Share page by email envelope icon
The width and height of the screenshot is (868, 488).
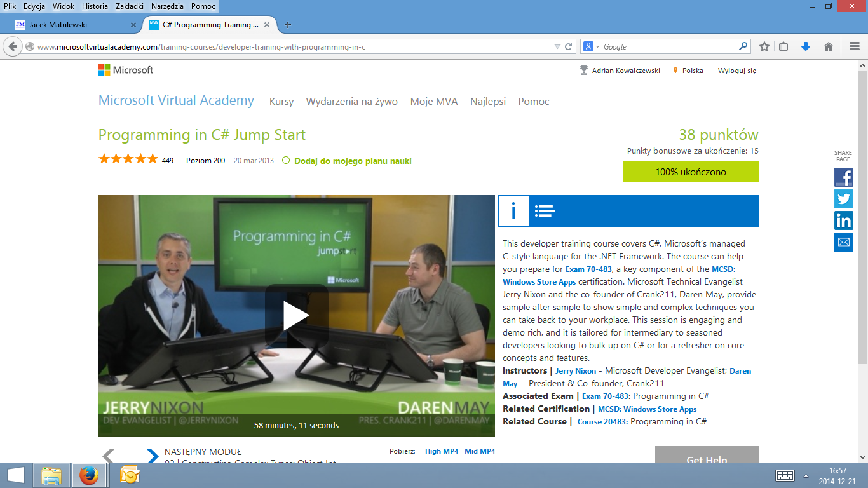843,242
